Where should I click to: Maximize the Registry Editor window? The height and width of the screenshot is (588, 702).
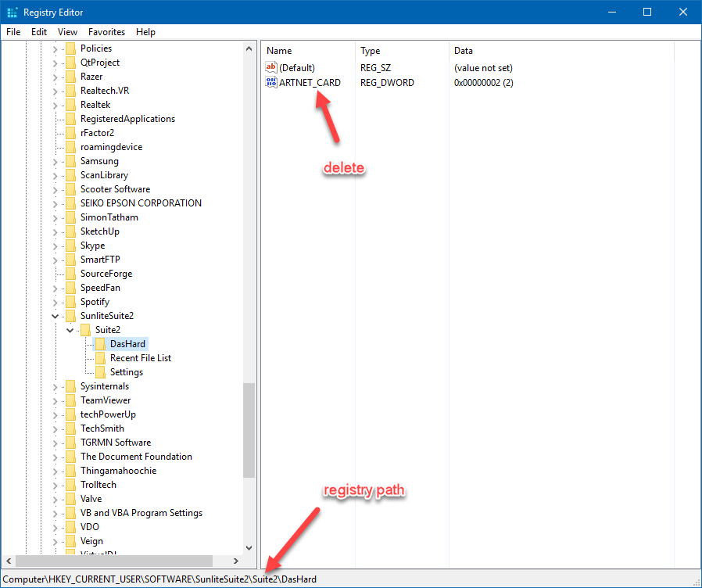tap(647, 12)
